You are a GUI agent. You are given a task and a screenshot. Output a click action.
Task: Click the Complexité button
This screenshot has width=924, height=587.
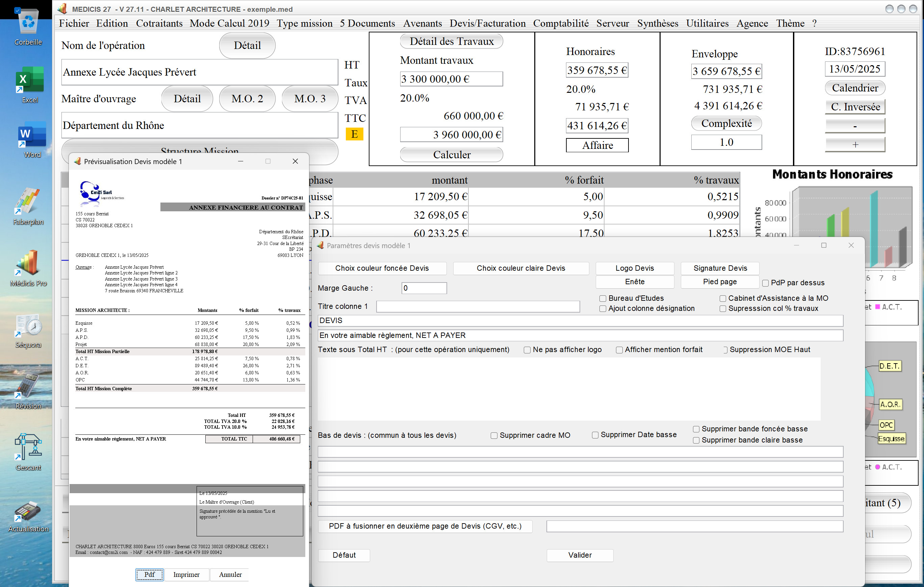click(x=726, y=124)
